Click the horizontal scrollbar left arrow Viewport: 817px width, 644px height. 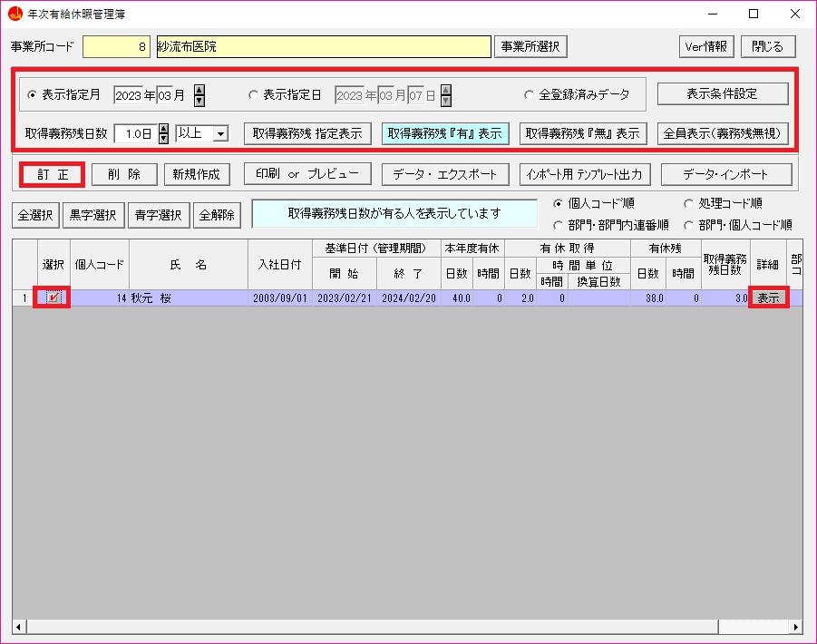click(x=19, y=627)
